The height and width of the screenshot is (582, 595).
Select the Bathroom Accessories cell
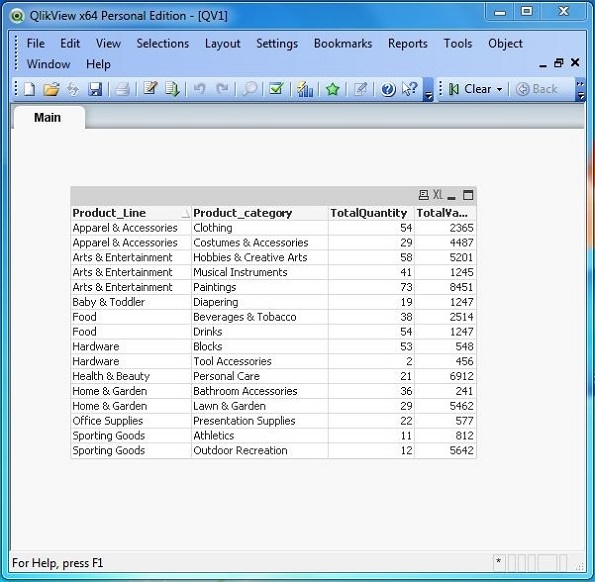pyautogui.click(x=260, y=391)
